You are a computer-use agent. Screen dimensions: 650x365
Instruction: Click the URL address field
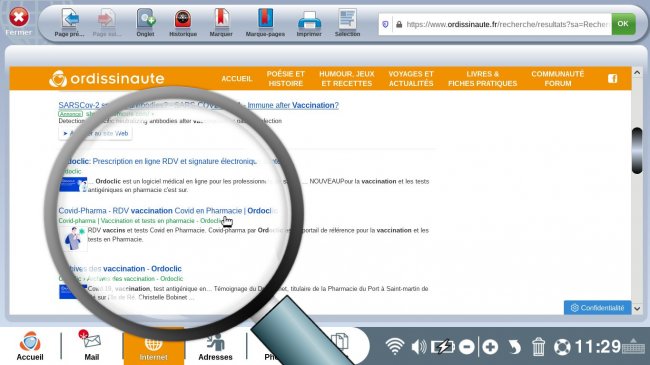(506, 24)
